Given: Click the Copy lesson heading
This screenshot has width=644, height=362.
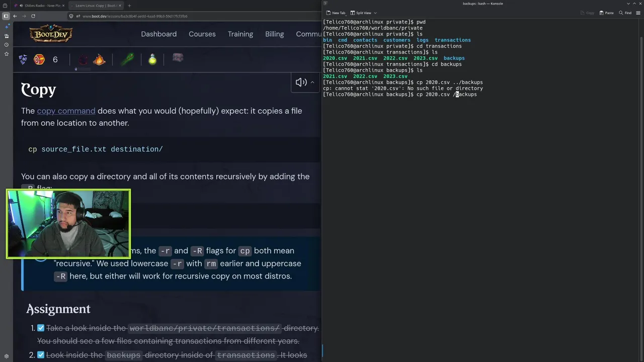Looking at the screenshot, I should tap(39, 89).
